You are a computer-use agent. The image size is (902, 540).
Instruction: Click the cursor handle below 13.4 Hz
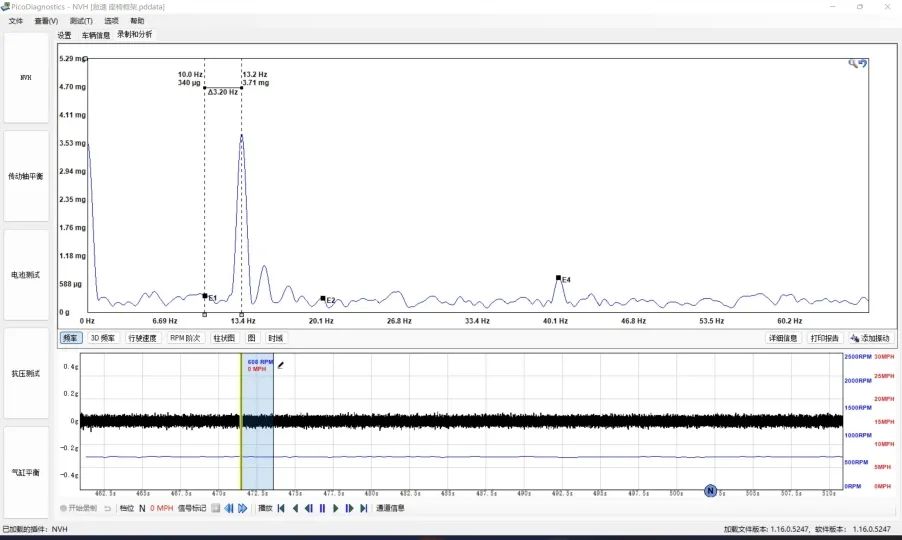pos(242,314)
